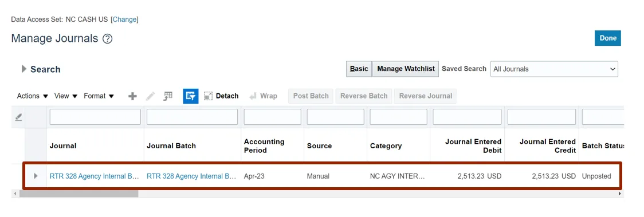Open the Manage Journals help icon
Screen dimensions: 644x217
coord(108,39)
